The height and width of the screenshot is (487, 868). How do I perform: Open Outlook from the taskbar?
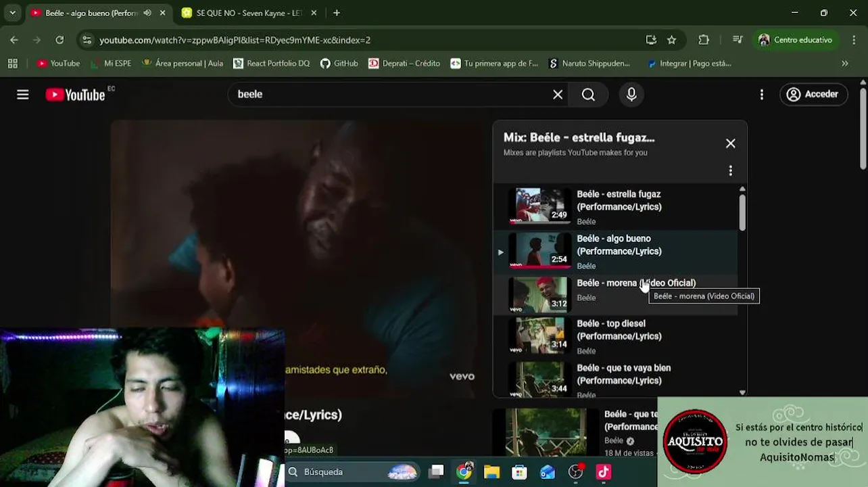tap(547, 472)
